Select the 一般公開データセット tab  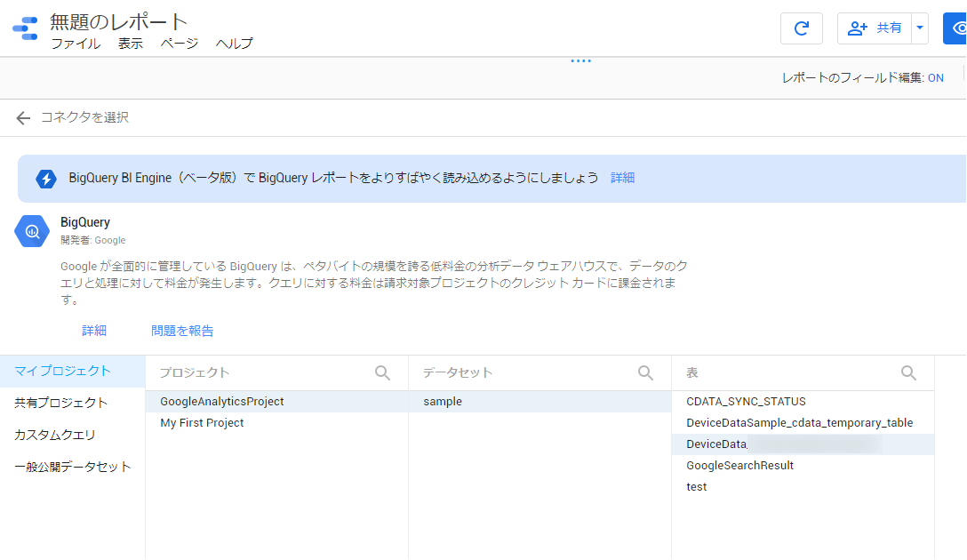[72, 468]
